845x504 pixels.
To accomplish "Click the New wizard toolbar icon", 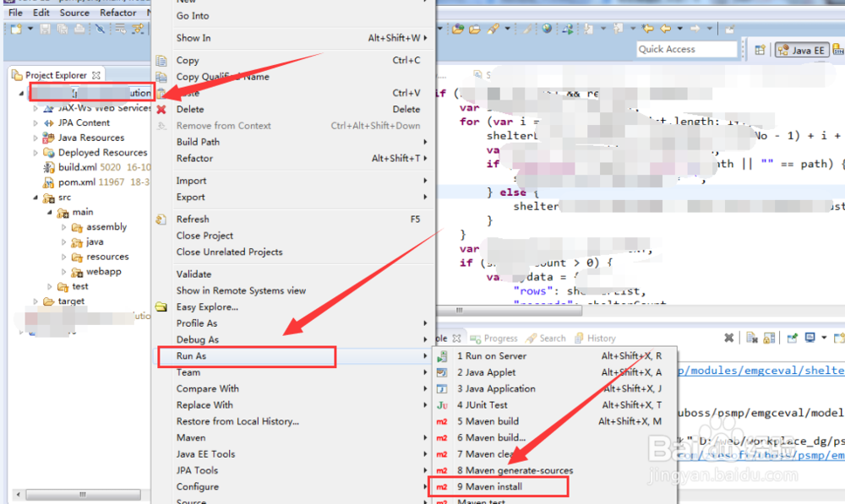I will coord(16,29).
